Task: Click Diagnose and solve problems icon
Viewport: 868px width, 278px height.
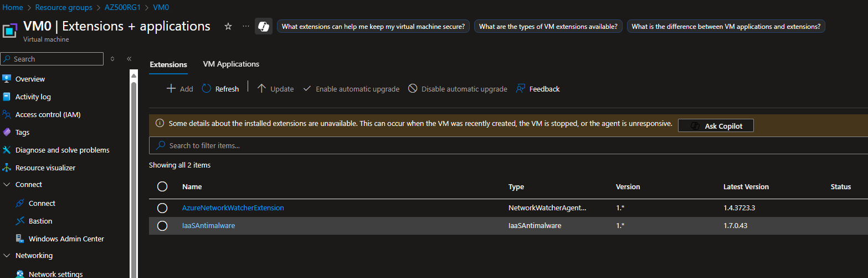Action: 7,150
